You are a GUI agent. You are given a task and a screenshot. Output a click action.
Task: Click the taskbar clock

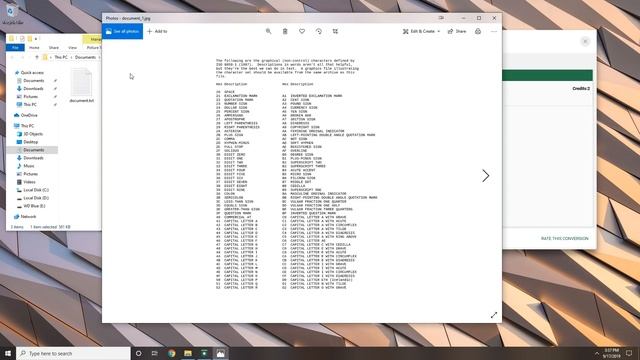[x=611, y=353]
